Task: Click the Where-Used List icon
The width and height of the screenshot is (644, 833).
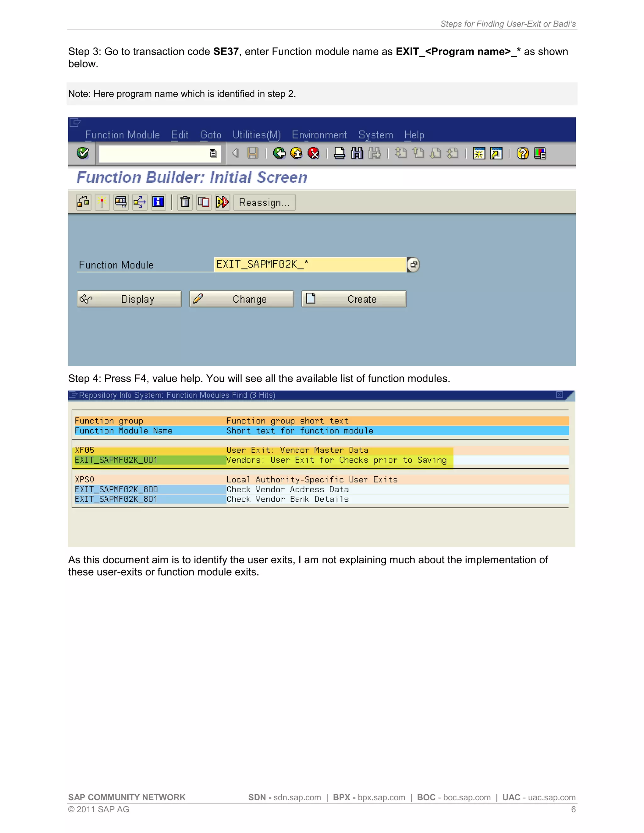Action: click(x=140, y=202)
